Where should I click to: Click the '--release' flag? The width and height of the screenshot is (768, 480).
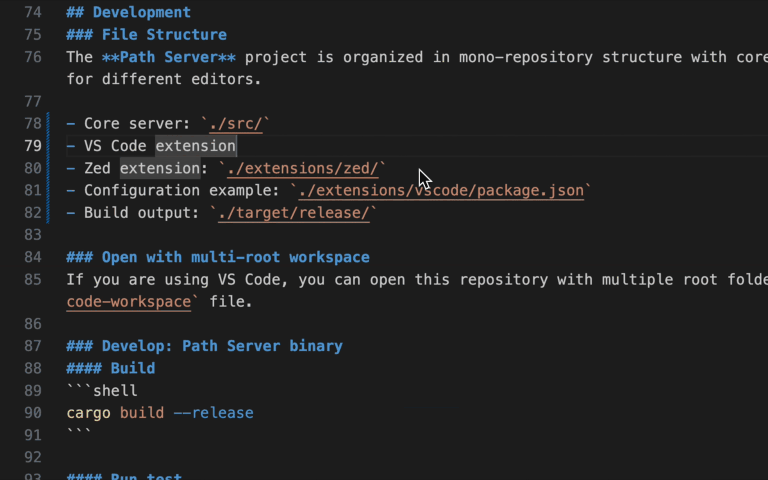(x=214, y=413)
